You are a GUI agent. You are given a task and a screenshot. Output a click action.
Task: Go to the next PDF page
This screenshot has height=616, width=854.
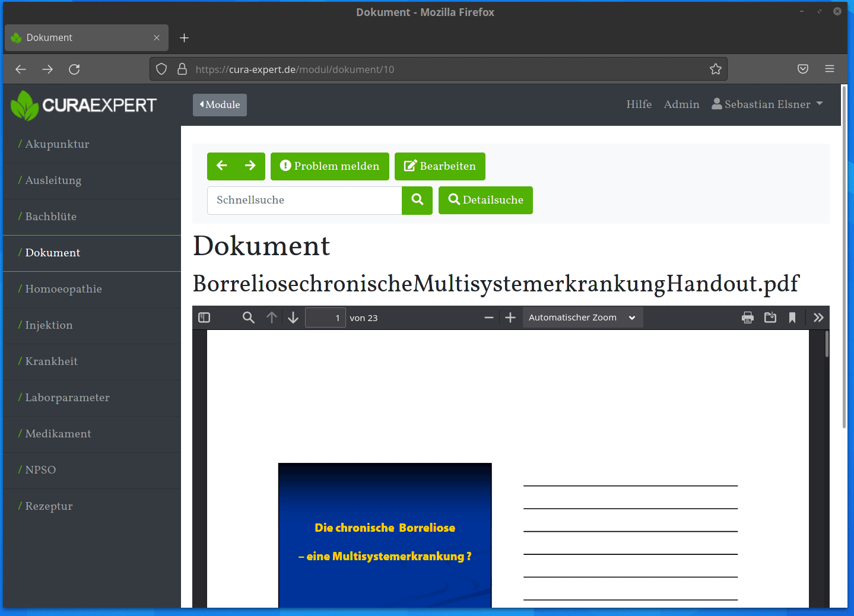[293, 317]
